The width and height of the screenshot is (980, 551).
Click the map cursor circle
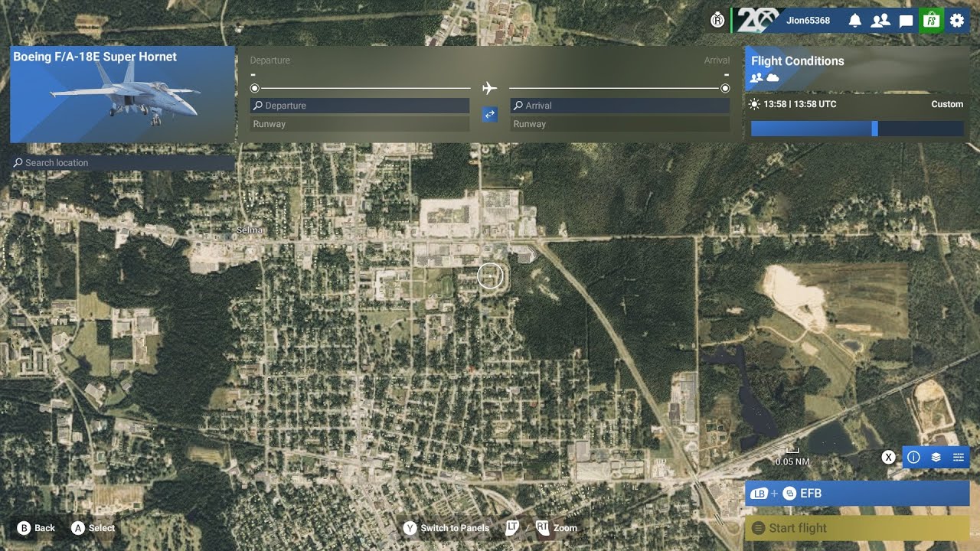click(490, 275)
